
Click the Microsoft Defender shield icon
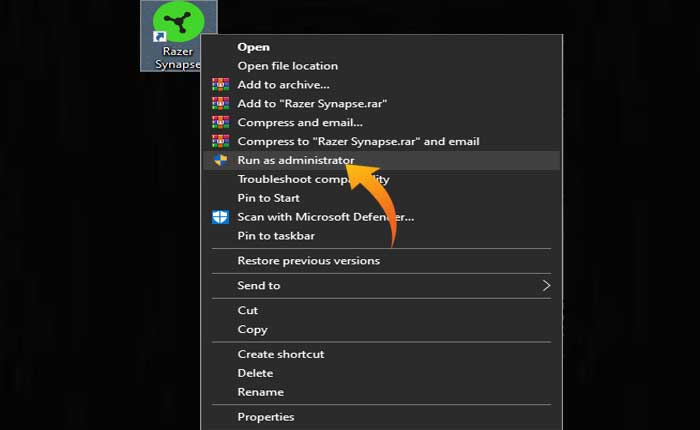click(220, 217)
